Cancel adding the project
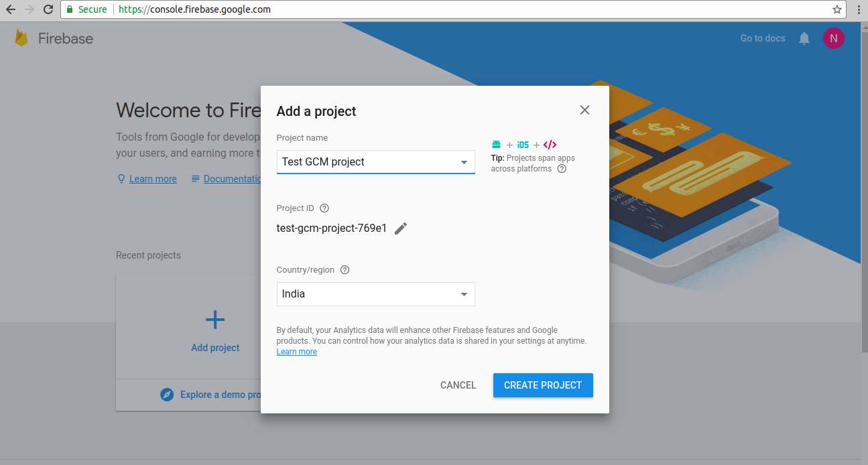 point(458,385)
